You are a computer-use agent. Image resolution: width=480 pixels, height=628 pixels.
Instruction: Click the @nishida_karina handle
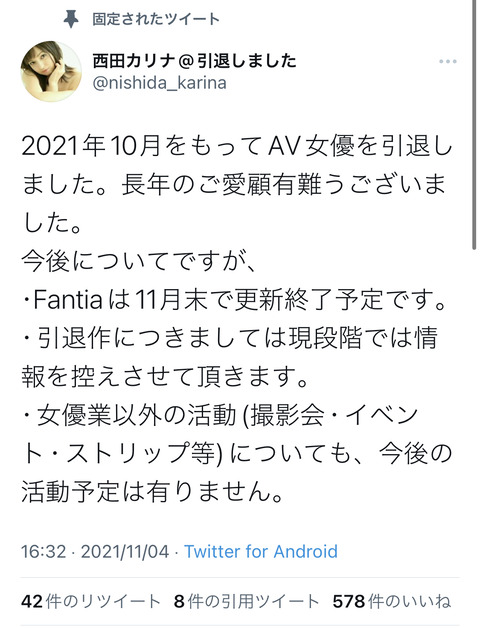(x=159, y=83)
